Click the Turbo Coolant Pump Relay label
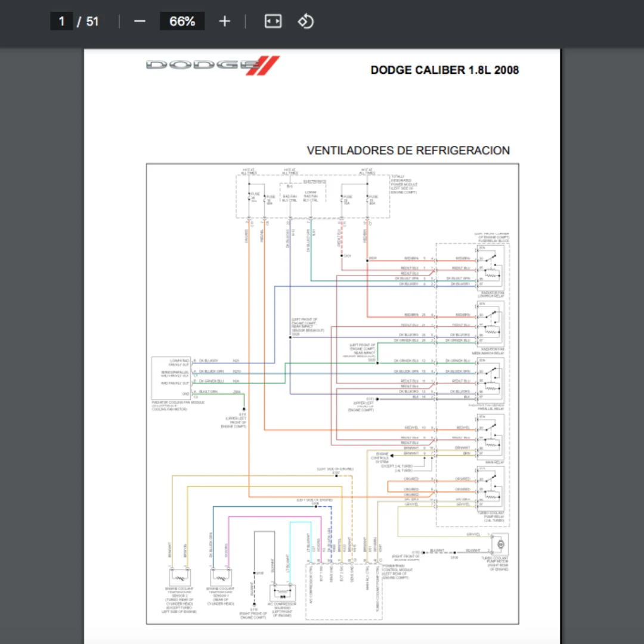 [491, 516]
